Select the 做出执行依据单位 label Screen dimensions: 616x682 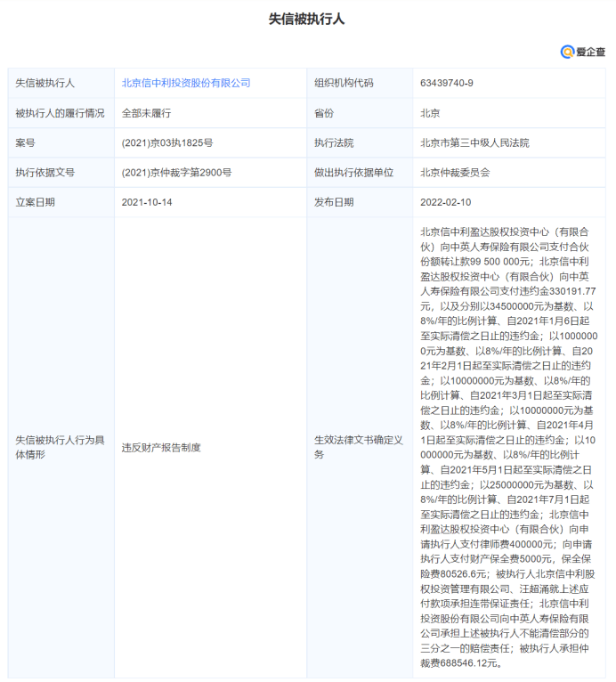coord(354,172)
